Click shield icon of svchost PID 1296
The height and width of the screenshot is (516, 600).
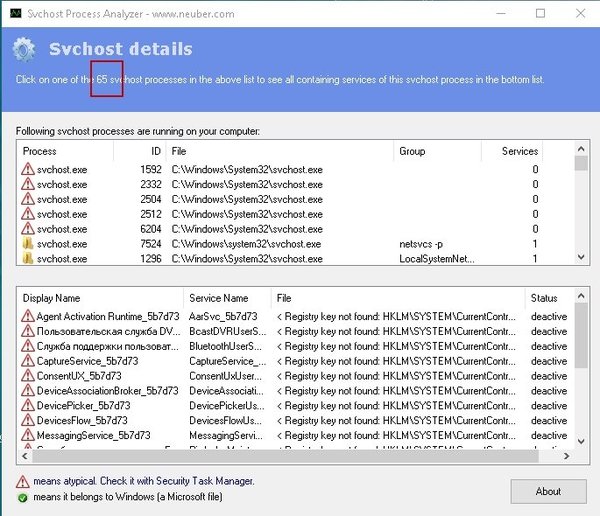coord(27,259)
